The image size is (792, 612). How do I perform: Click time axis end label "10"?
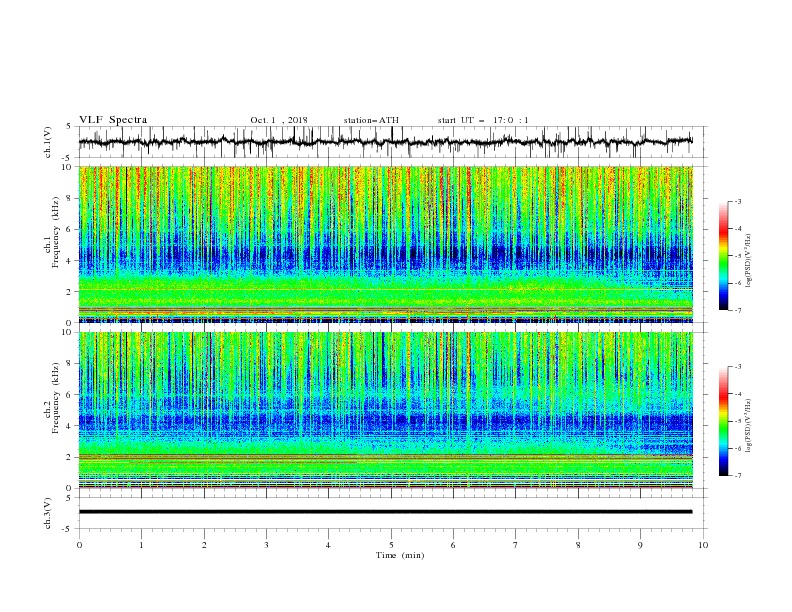tap(703, 545)
